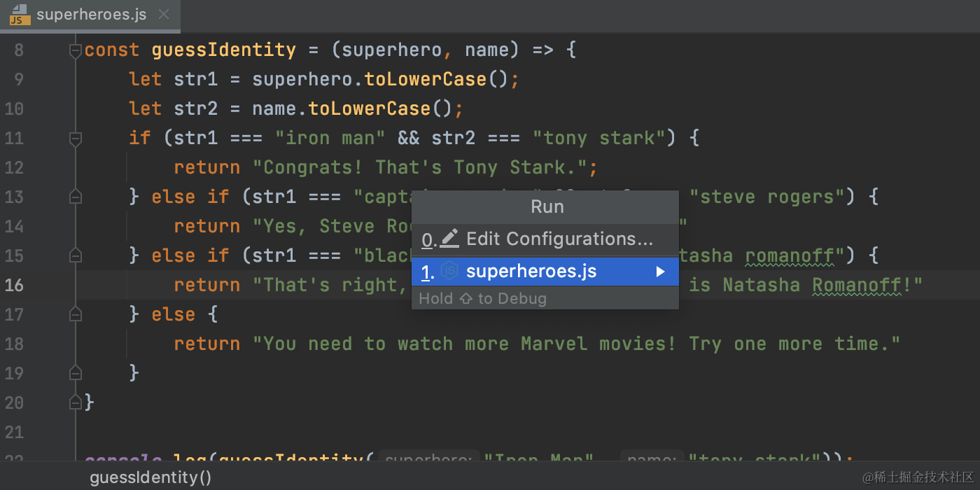Click the guessIdentity() breadcrumb
This screenshot has width=980, height=490.
[150, 477]
